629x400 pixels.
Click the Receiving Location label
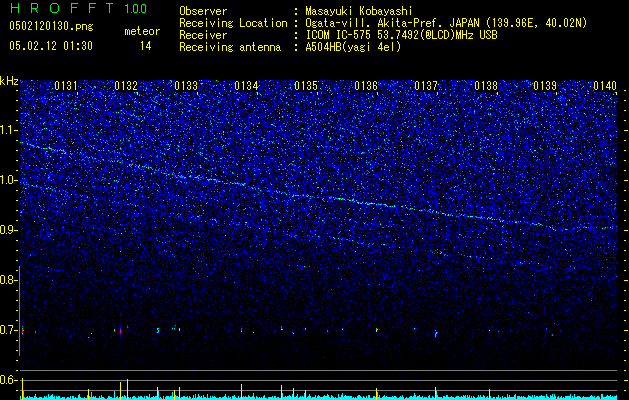233,23
